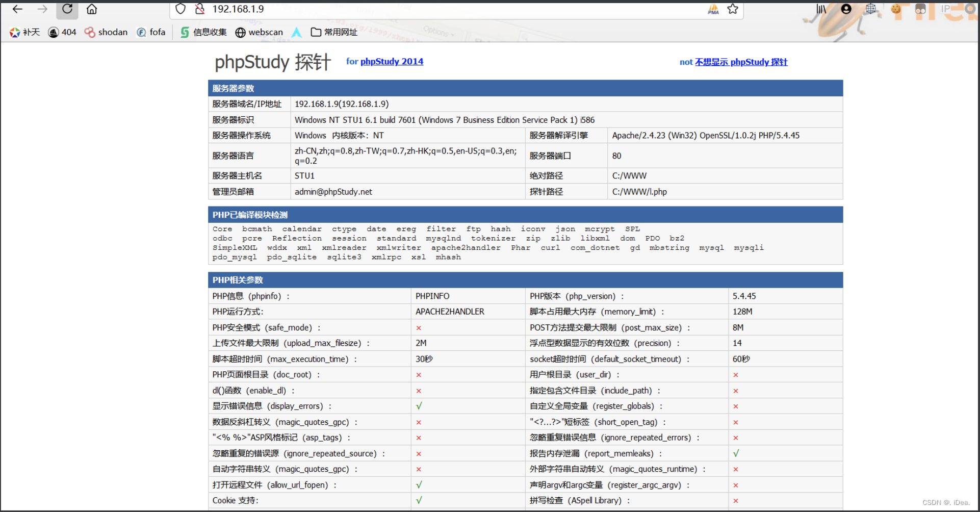Click the com_dotnet module name

595,248
